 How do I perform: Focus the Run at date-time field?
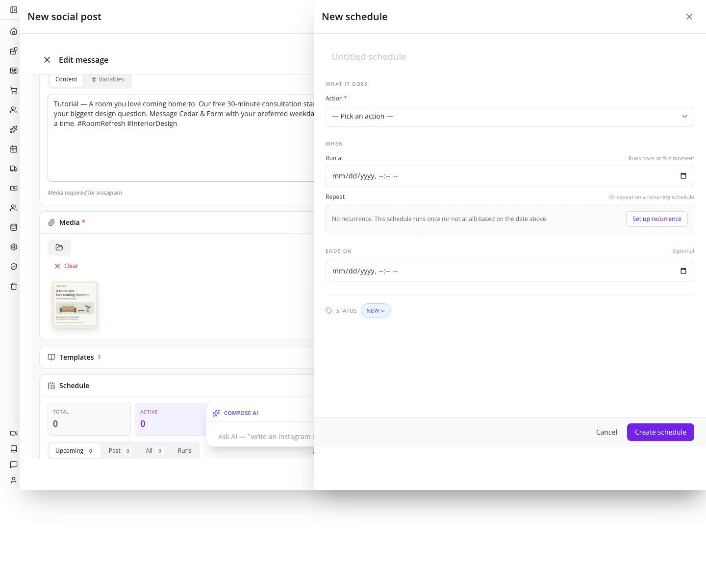click(510, 176)
